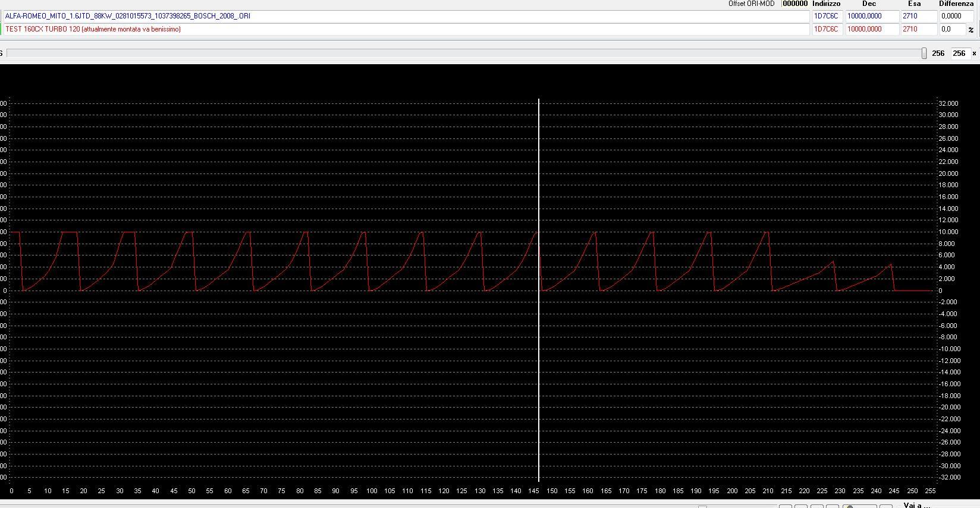Select the red TEST 160CX TURBO 120 field

[404, 29]
